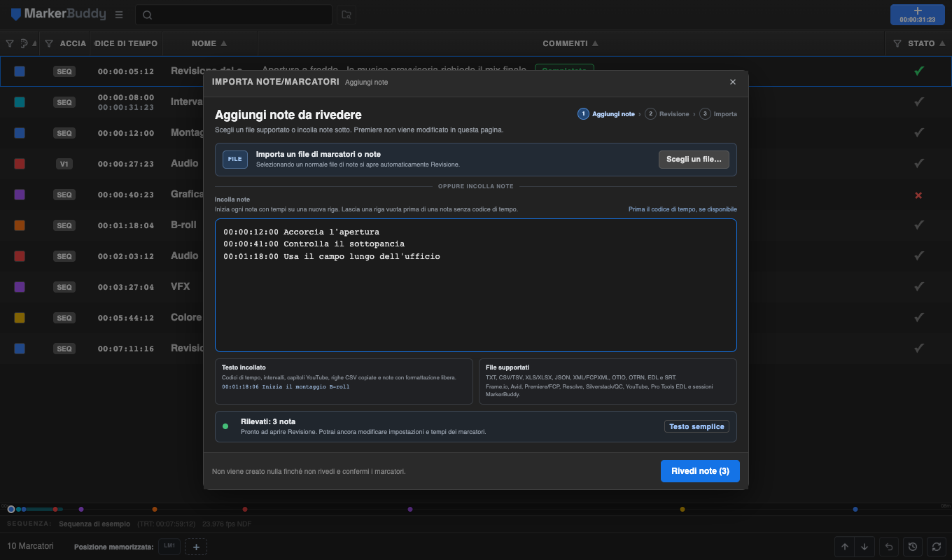Toggle status checkmark for marker 00:00:12:00
This screenshot has width=952, height=560.
pyautogui.click(x=919, y=132)
